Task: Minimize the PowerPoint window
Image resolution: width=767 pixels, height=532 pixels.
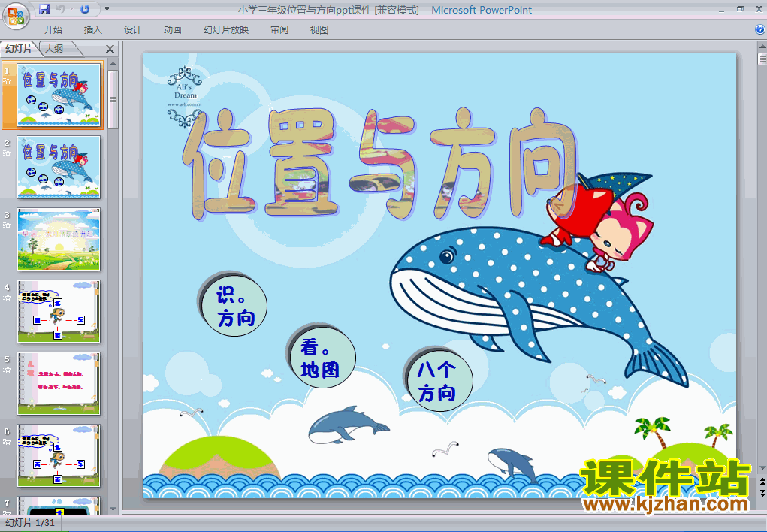Action: [x=721, y=9]
